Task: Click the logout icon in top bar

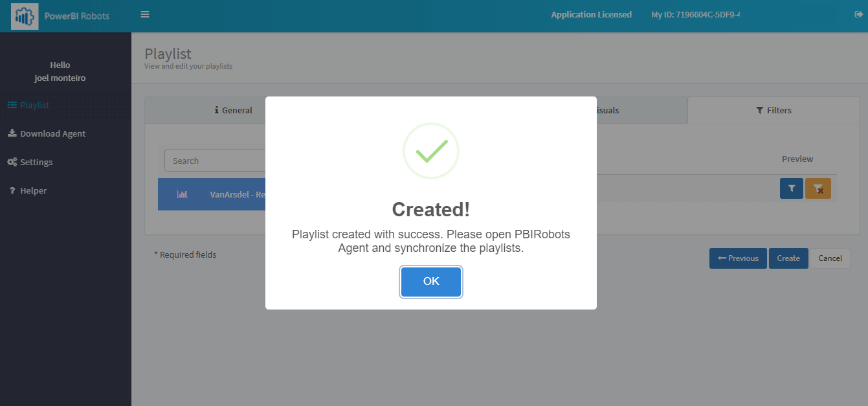Action: pos(858,14)
